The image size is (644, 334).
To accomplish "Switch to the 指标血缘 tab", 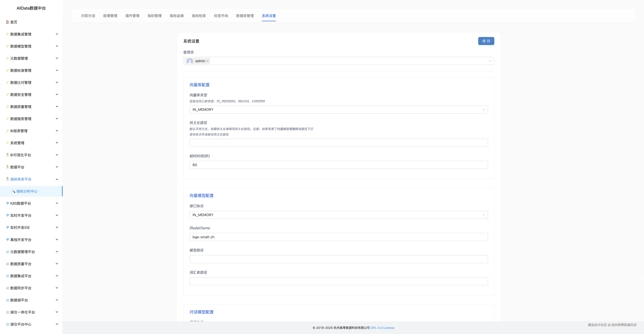I will (176, 16).
